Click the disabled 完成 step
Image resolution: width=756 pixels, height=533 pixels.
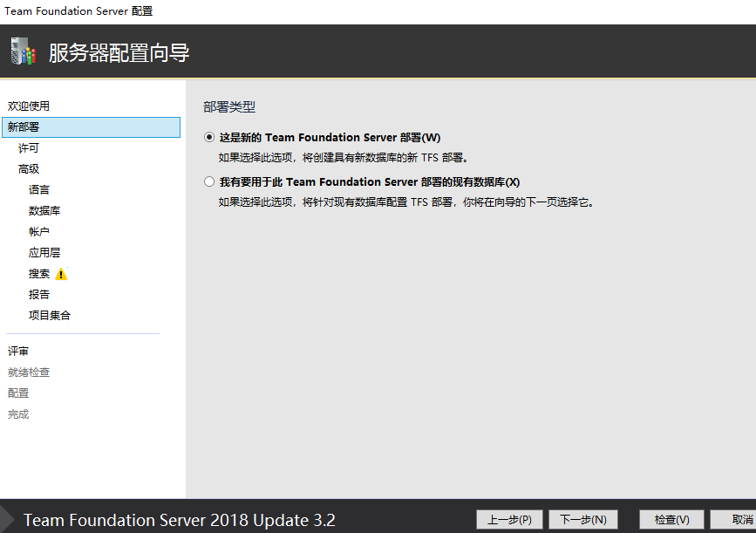point(17,414)
